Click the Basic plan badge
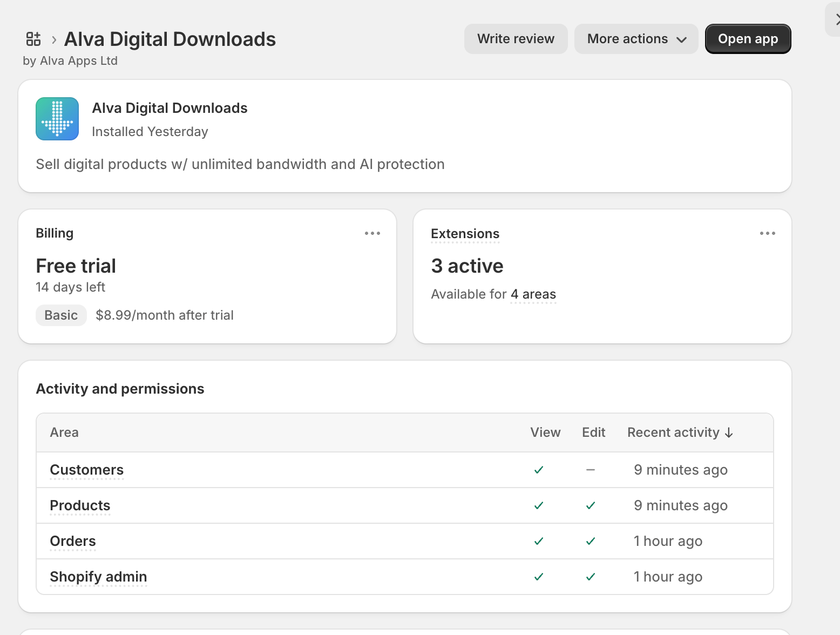The image size is (840, 635). [61, 315]
